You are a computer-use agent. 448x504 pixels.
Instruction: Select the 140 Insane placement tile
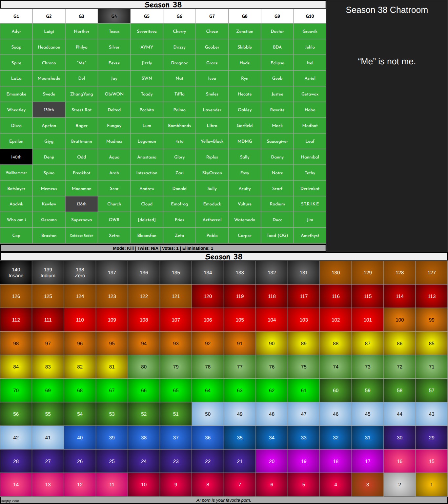[x=16, y=273]
